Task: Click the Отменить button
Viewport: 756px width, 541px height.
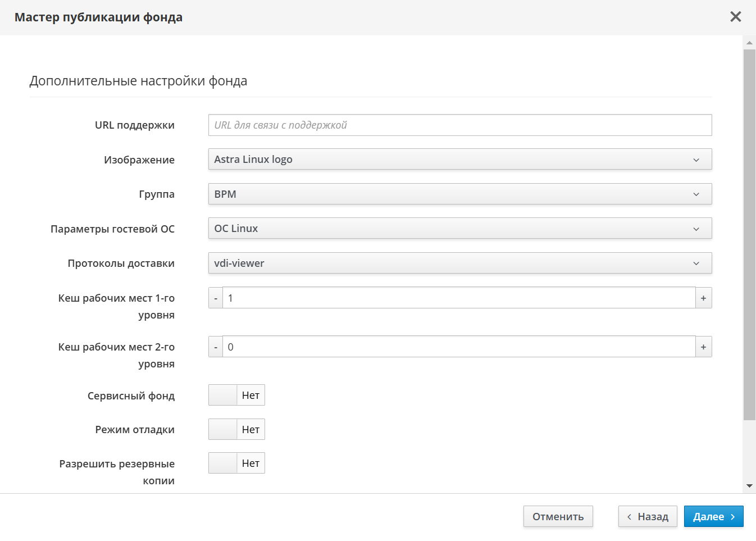Action: pos(558,517)
